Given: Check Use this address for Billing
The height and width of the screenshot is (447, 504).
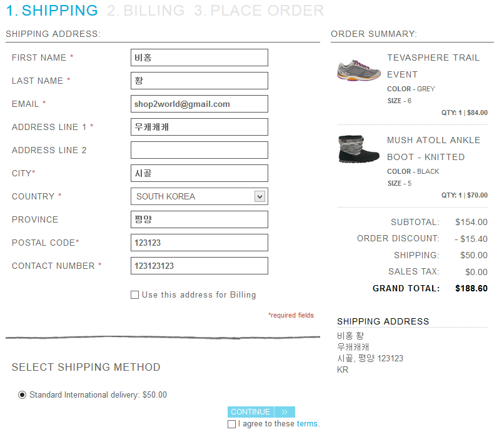Looking at the screenshot, I should [134, 295].
